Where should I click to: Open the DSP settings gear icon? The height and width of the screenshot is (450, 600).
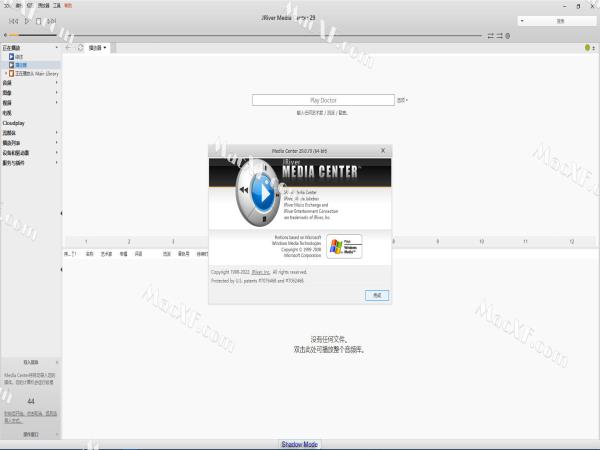pos(508,36)
